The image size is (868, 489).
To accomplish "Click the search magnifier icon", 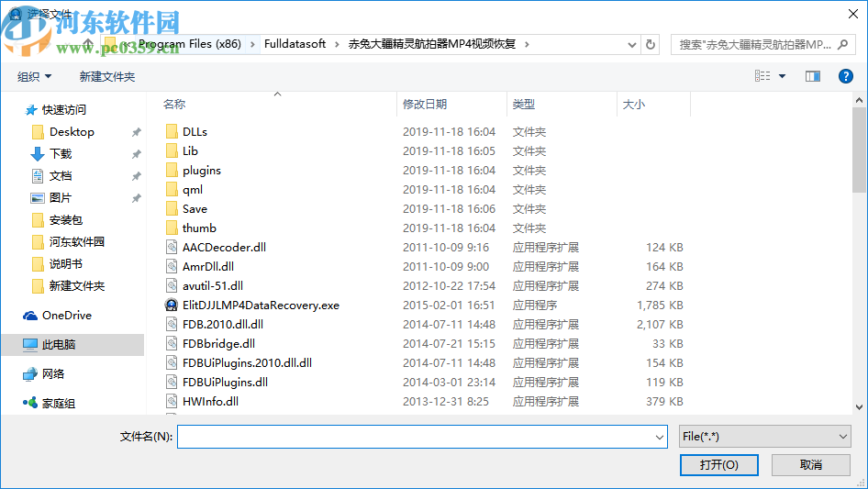I will [x=842, y=44].
